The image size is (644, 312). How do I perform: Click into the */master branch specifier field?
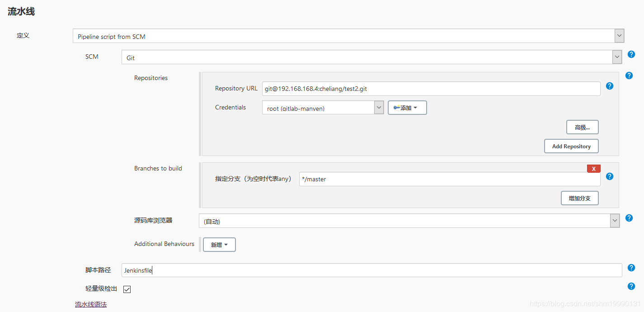[x=450, y=179]
